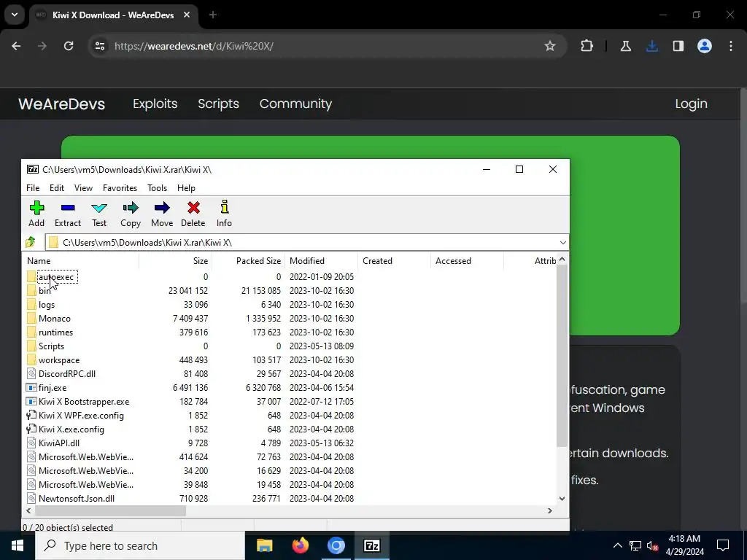Expand the 7-Zip address path dropdown
747x560 pixels.
[562, 243]
